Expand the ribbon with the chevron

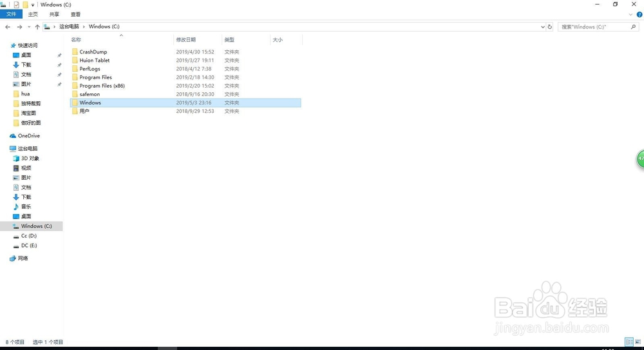631,14
